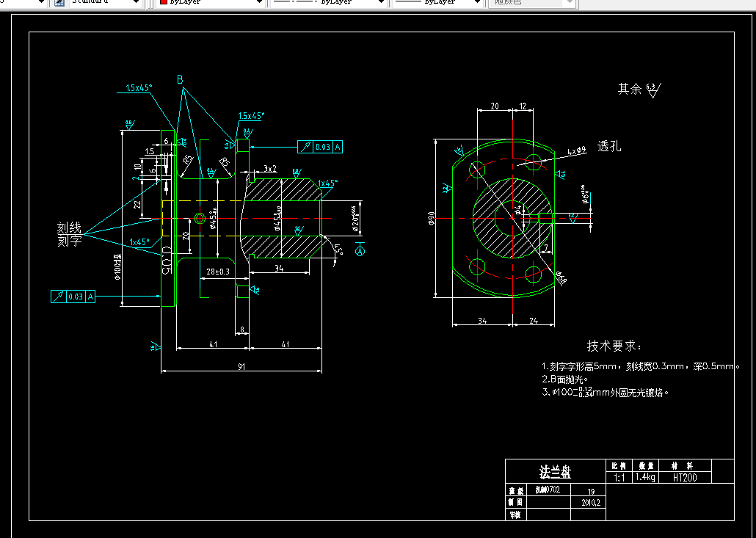Select the 刻字 leader label
This screenshot has height=538, width=756.
(x=70, y=240)
